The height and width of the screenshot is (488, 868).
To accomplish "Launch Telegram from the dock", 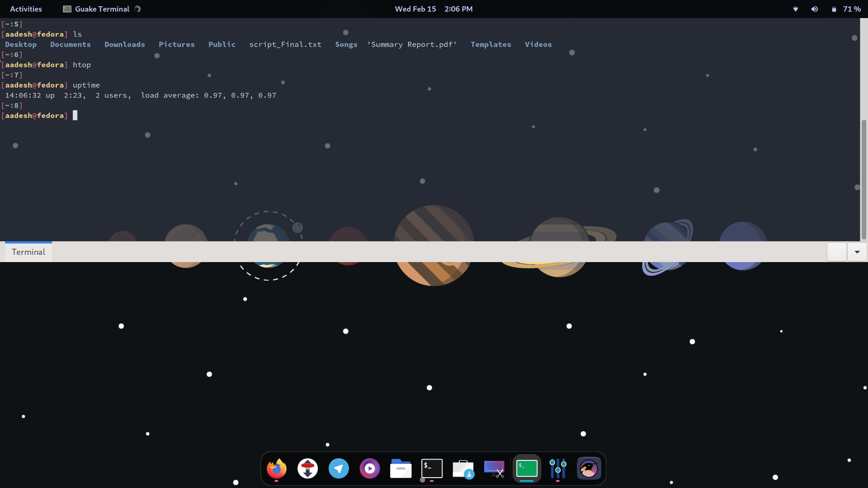I will tap(339, 469).
